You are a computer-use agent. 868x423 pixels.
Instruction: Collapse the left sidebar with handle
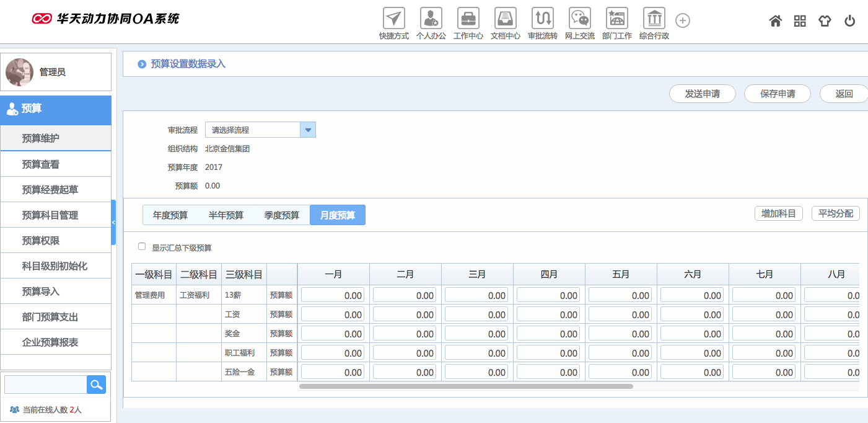tap(113, 222)
